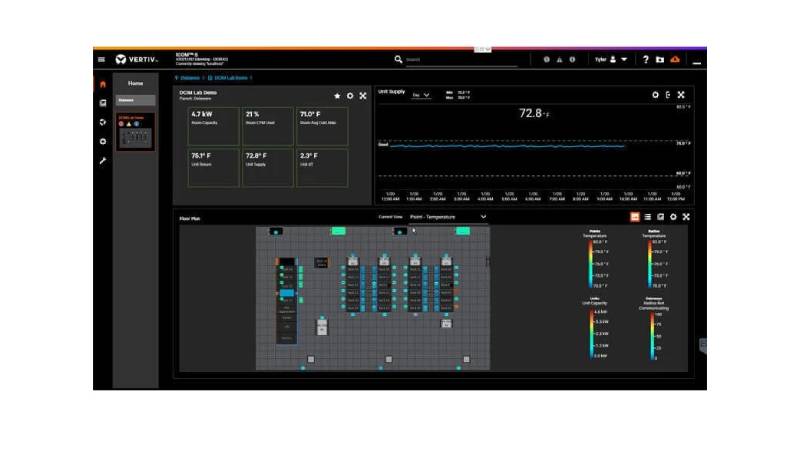Click the 72.8 °F chart value readout
Screen dimensions: 800x450
coord(534,113)
